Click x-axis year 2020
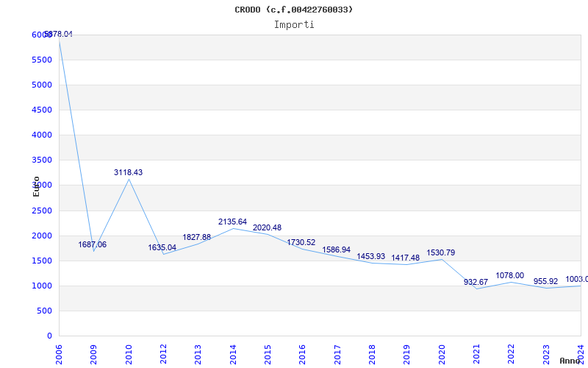 pyautogui.click(x=442, y=355)
